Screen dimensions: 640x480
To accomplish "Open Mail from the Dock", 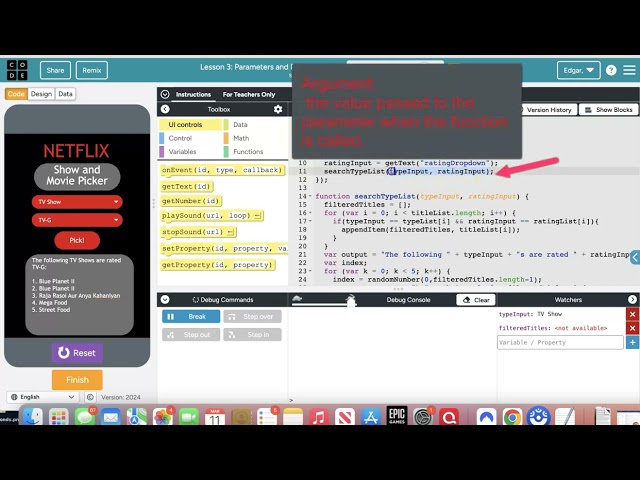I will pos(111,417).
